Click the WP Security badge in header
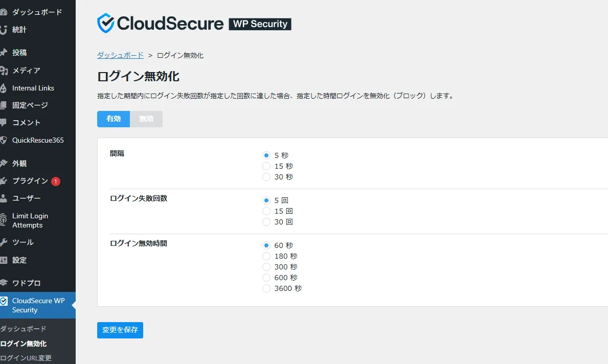 pyautogui.click(x=260, y=24)
